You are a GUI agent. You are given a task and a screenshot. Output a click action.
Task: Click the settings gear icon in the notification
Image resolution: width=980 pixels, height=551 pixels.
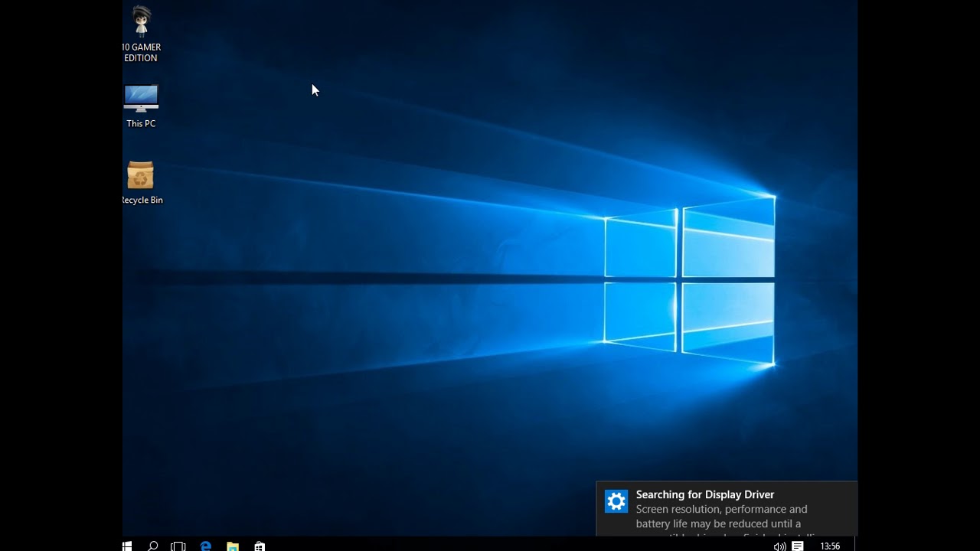click(616, 501)
